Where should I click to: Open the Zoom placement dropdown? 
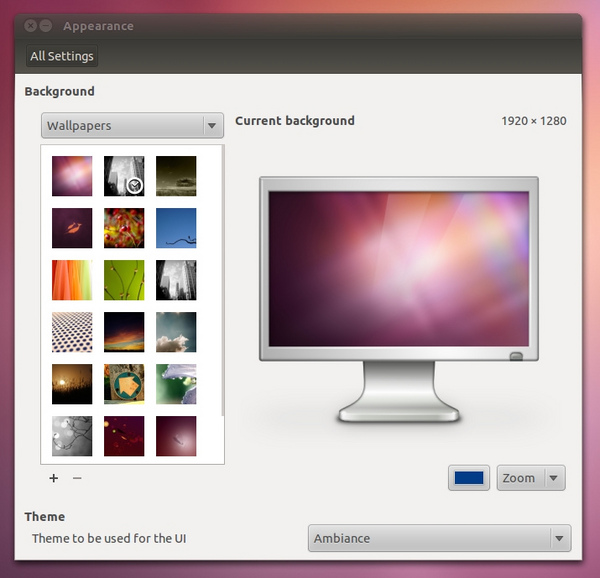pos(531,478)
